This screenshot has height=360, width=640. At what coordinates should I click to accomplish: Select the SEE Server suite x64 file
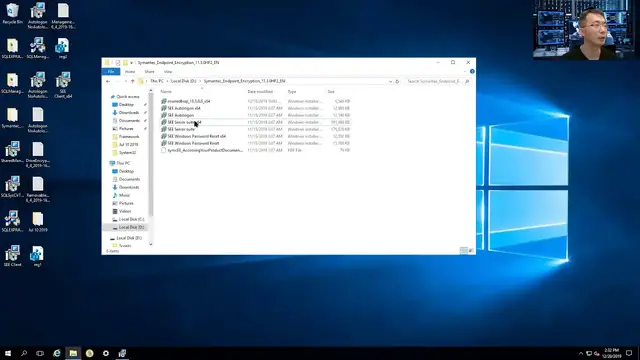pos(256,122)
